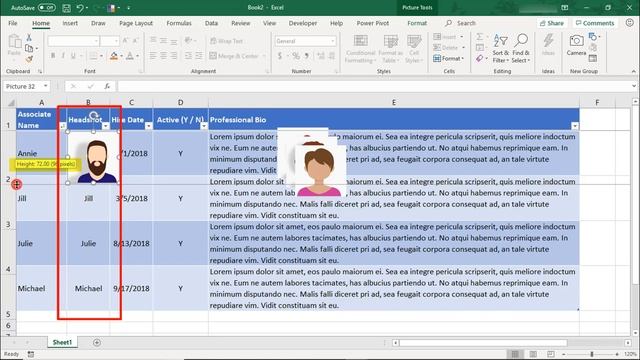This screenshot has width=640, height=360.
Task: Open filter dropdown for Hire Date column
Action: point(149,126)
